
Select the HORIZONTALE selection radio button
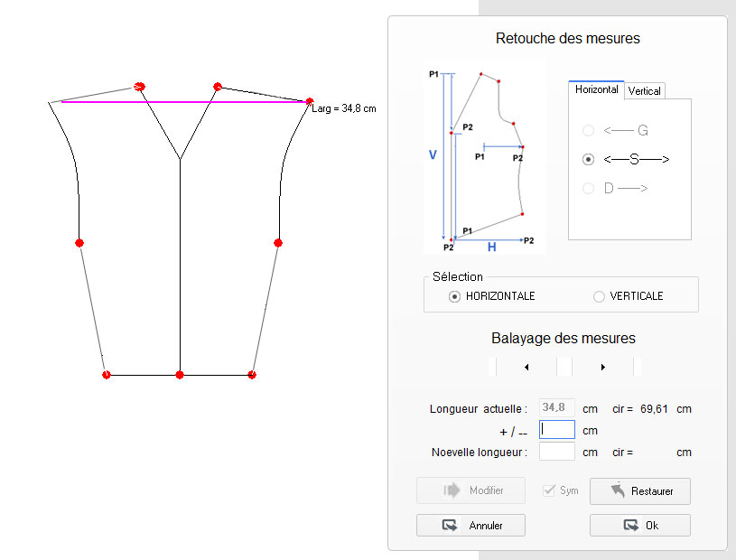pos(455,296)
